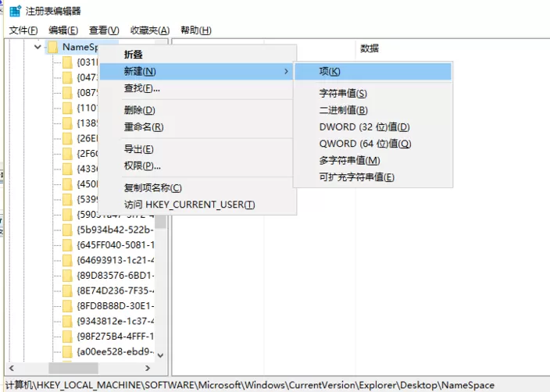Choose 删除(D) in the context menu
The image size is (550, 392).
[198, 110]
